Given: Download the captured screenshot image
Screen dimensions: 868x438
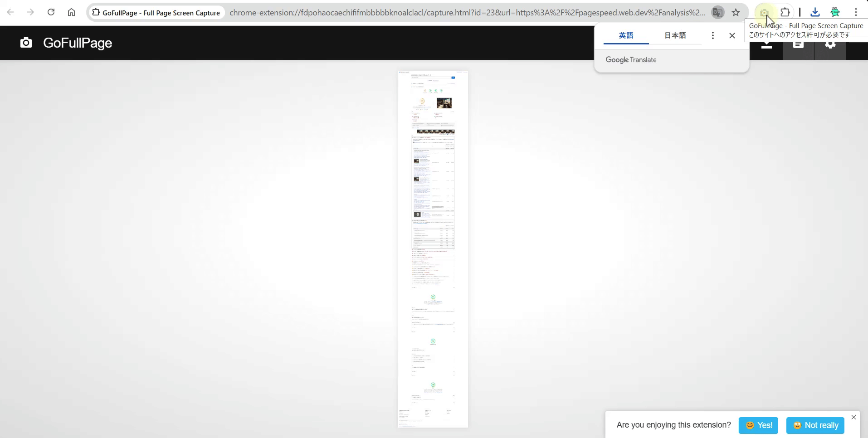Looking at the screenshot, I should point(766,45).
